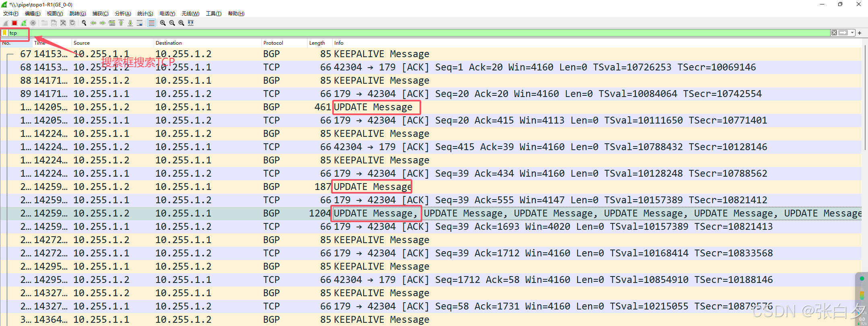Zoom in on the packet text
Screen dimensions: 868x326
[163, 23]
